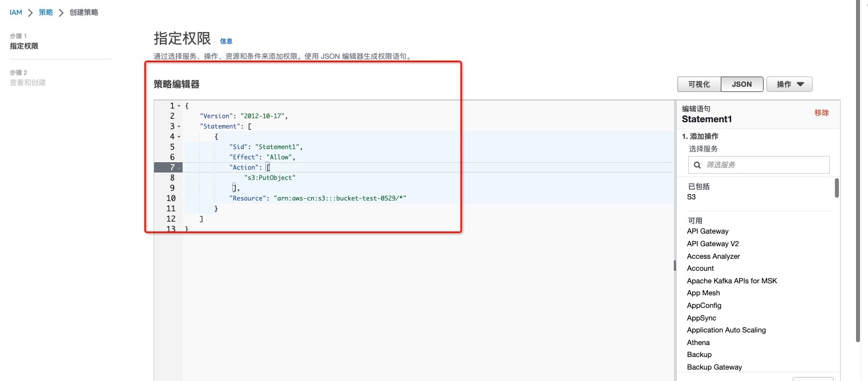Click the search magnifier icon in service filter
Image resolution: width=868 pixels, height=381 pixels.
click(697, 165)
